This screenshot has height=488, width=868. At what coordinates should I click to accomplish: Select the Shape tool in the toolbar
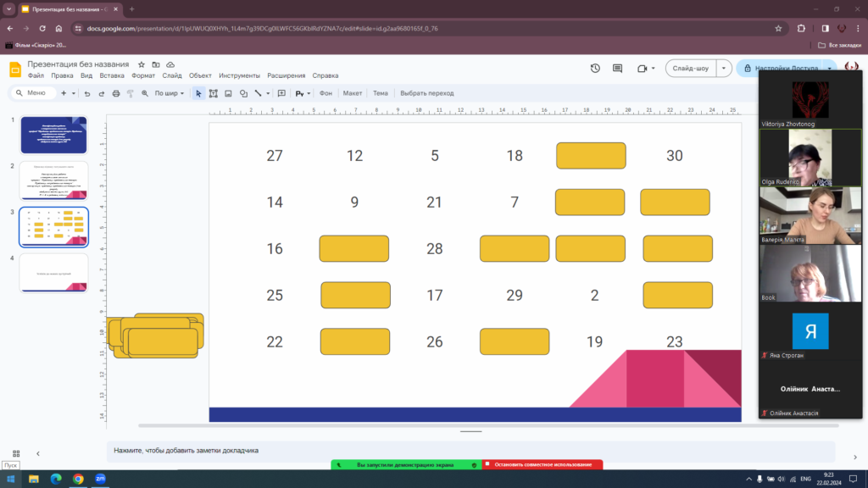(243, 93)
